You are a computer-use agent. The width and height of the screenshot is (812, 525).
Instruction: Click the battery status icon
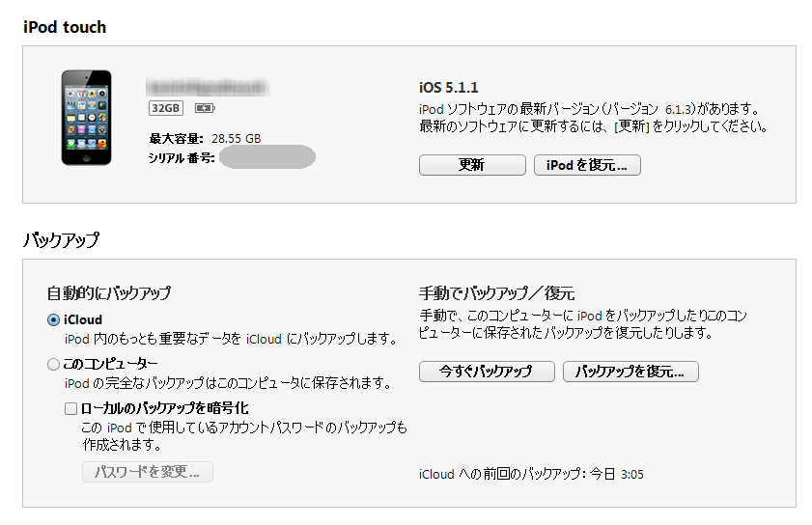(205, 107)
